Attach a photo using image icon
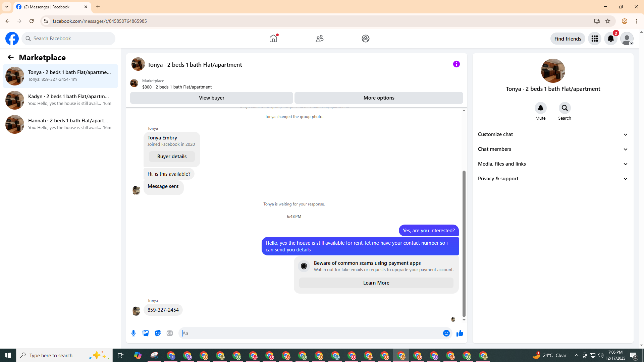The width and height of the screenshot is (644, 362). (146, 333)
